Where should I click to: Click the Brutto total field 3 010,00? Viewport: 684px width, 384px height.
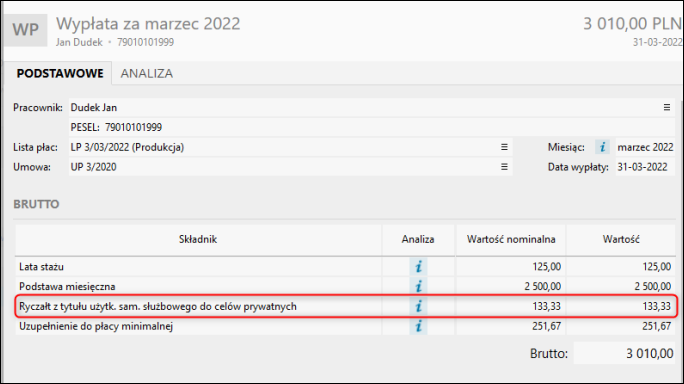625,353
